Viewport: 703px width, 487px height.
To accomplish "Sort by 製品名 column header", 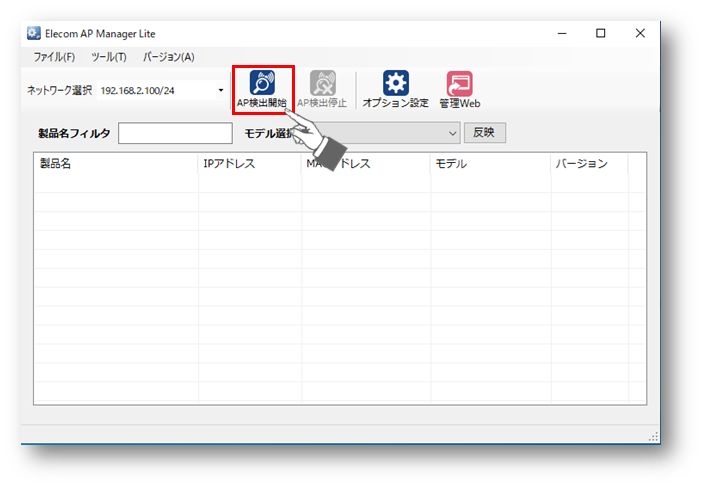I will [116, 164].
